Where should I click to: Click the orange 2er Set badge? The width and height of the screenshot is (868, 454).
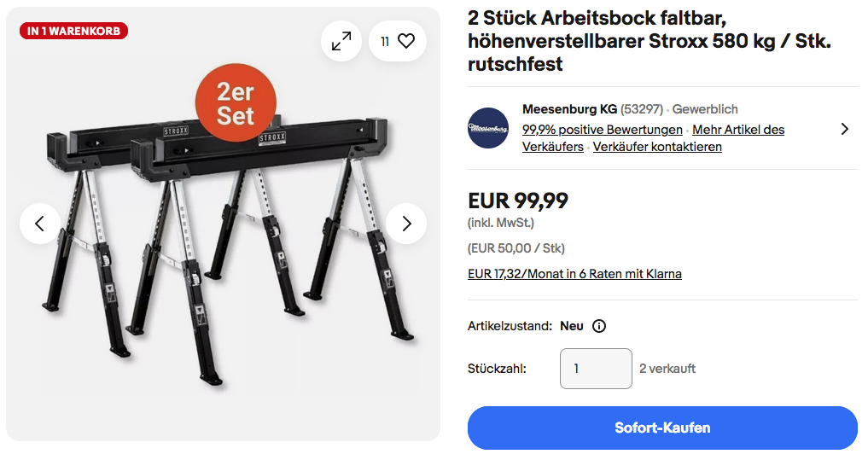[x=235, y=103]
